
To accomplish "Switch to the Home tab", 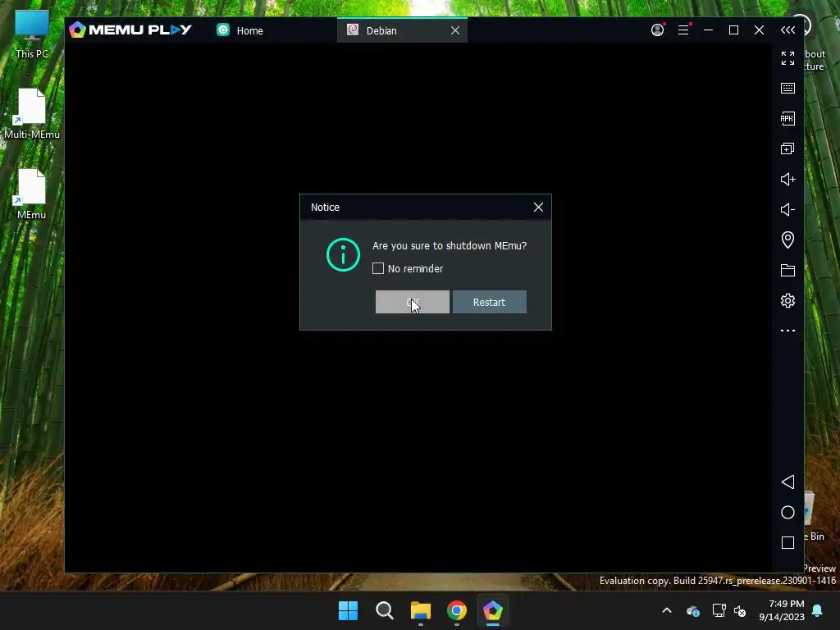I will click(x=240, y=30).
